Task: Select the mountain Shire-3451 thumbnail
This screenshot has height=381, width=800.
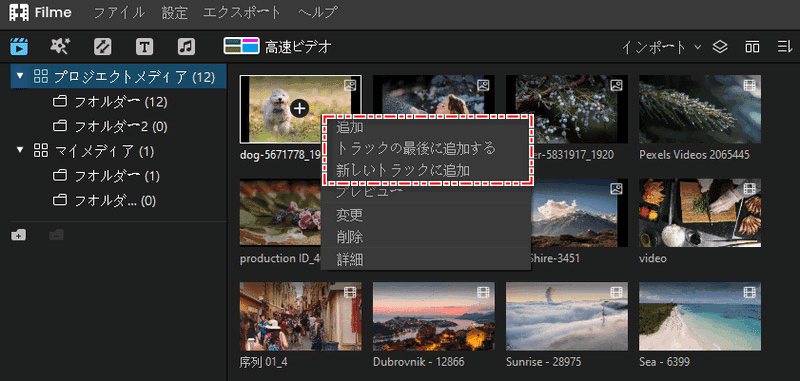Action: (x=579, y=213)
